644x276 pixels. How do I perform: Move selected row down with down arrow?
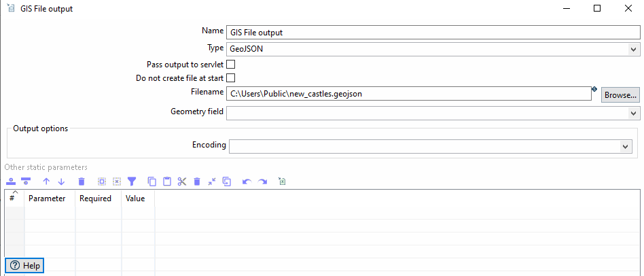click(x=61, y=181)
